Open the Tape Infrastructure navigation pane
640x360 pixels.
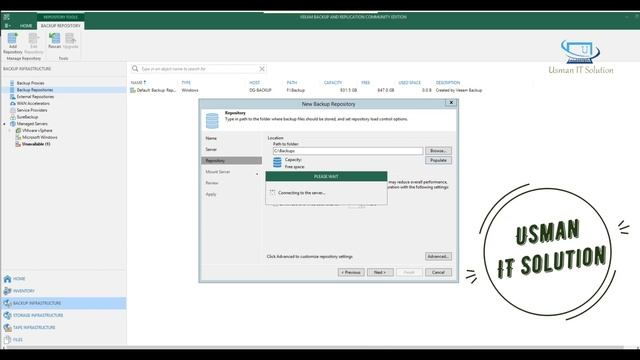(x=64, y=327)
